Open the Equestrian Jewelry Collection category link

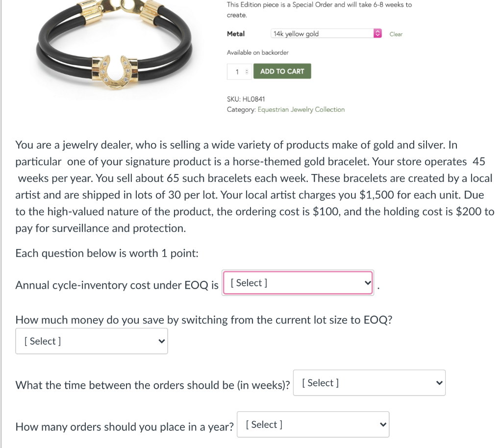(x=301, y=109)
